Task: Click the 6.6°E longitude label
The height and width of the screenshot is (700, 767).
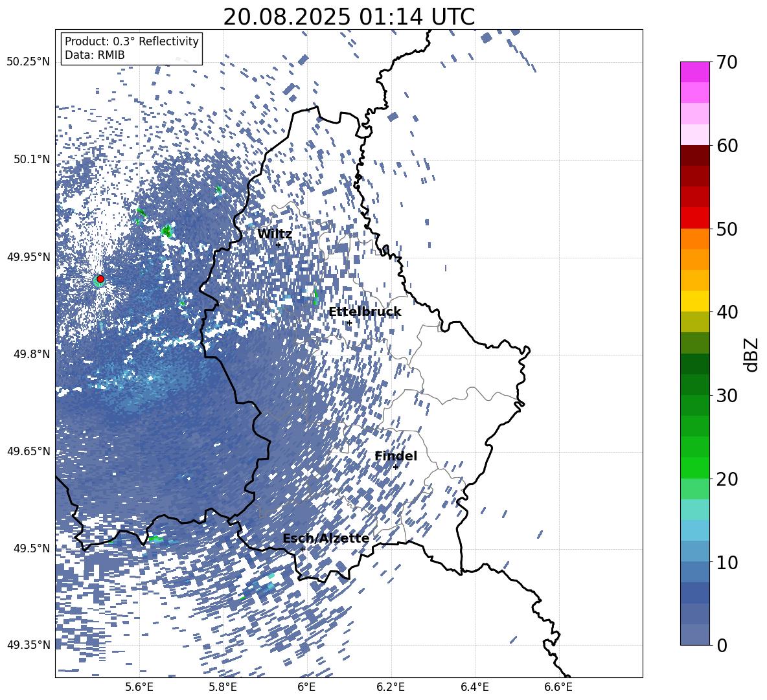Action: click(x=558, y=687)
